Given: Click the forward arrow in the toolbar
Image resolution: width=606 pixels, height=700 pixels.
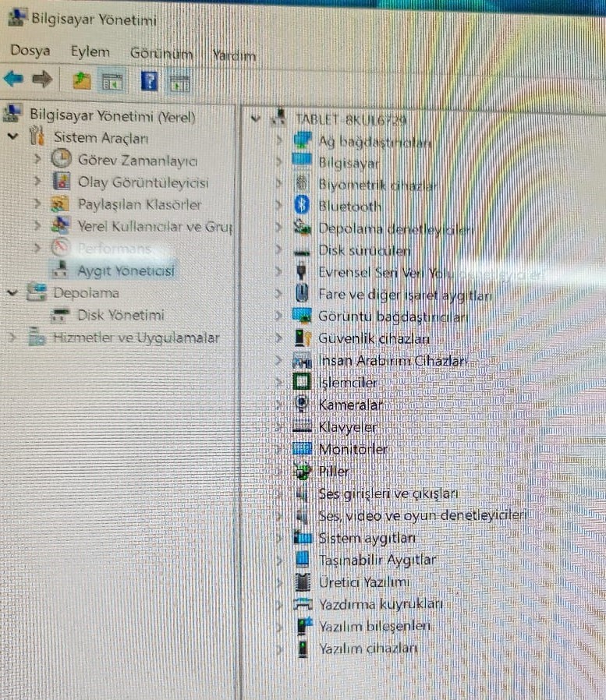Looking at the screenshot, I should point(42,79).
